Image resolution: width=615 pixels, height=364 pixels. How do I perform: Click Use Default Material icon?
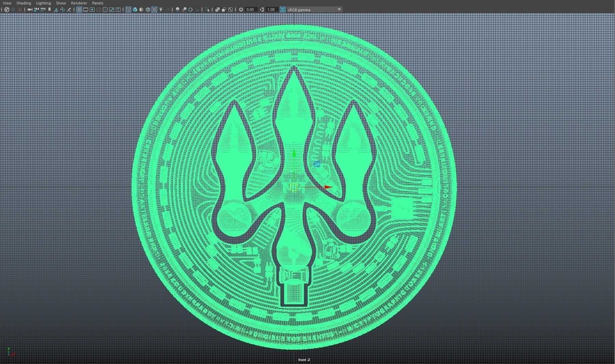[141, 10]
